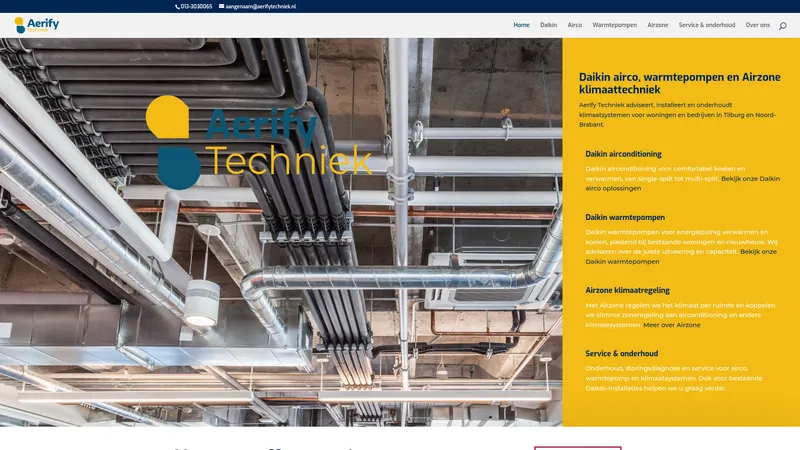Click the Aerify Techniek header logo
Screen dimensions: 800x450
click(x=37, y=25)
